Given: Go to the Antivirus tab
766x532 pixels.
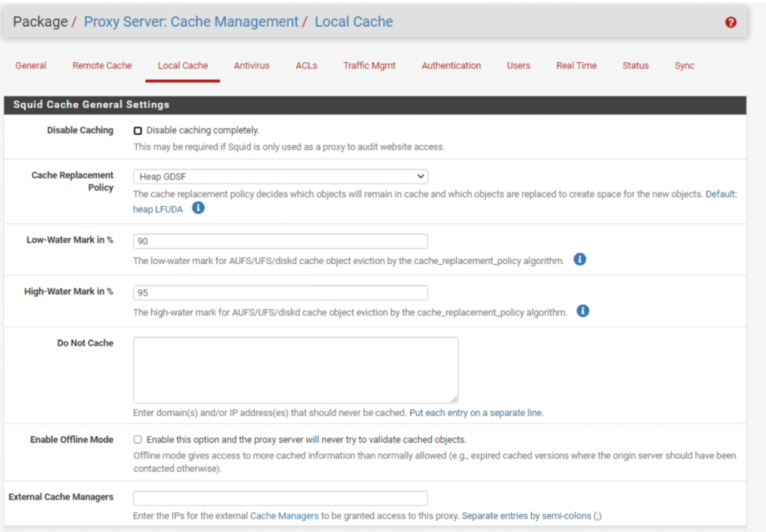Looking at the screenshot, I should click(251, 66).
